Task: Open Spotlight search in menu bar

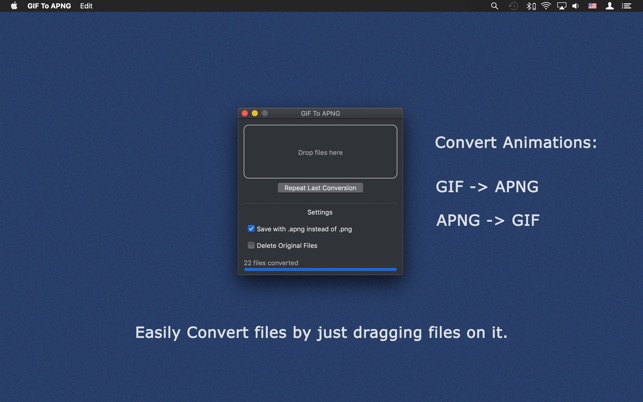Action: tap(494, 6)
